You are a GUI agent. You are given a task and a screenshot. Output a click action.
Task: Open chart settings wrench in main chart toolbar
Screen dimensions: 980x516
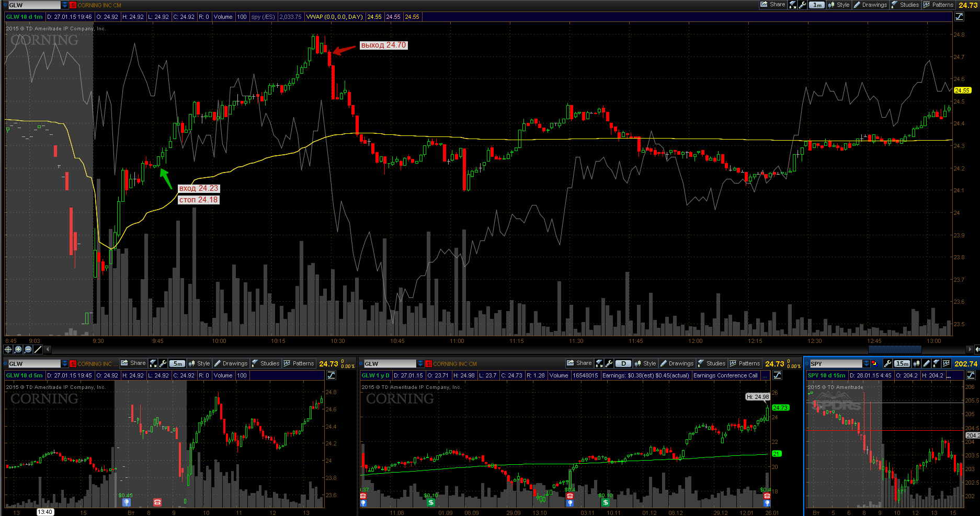pos(803,5)
